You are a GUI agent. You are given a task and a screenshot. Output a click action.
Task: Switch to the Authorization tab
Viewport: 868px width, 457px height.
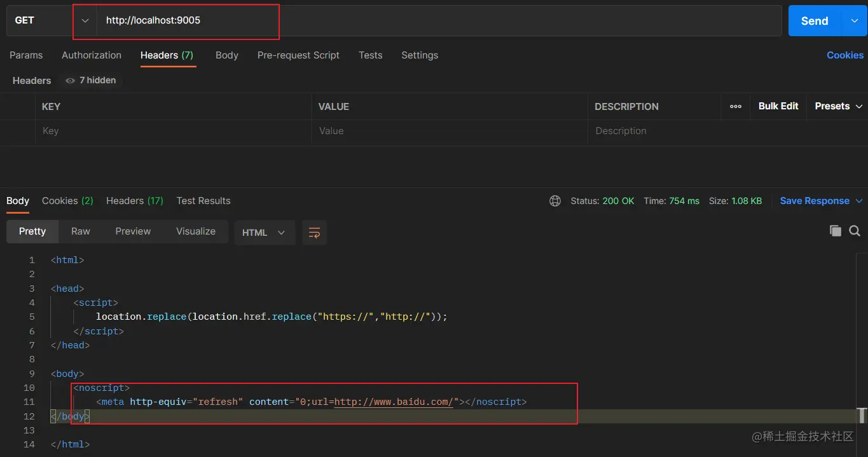coord(92,55)
